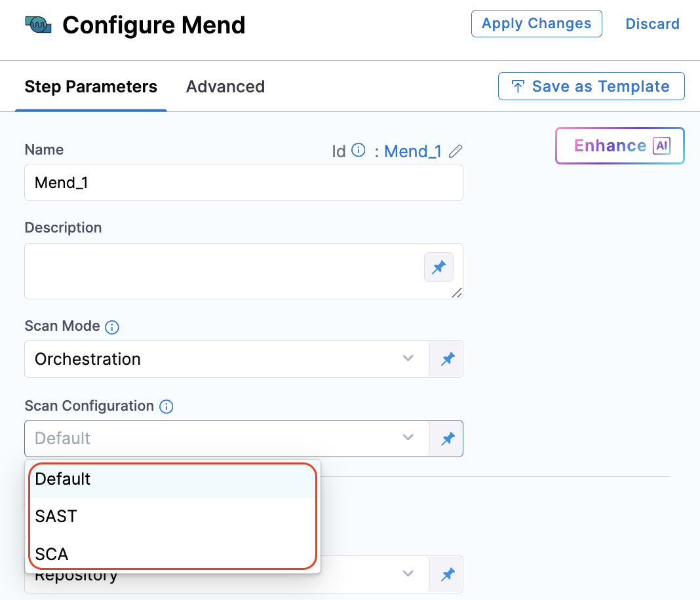Click the Name input field
The height and width of the screenshot is (600, 700).
point(243,182)
